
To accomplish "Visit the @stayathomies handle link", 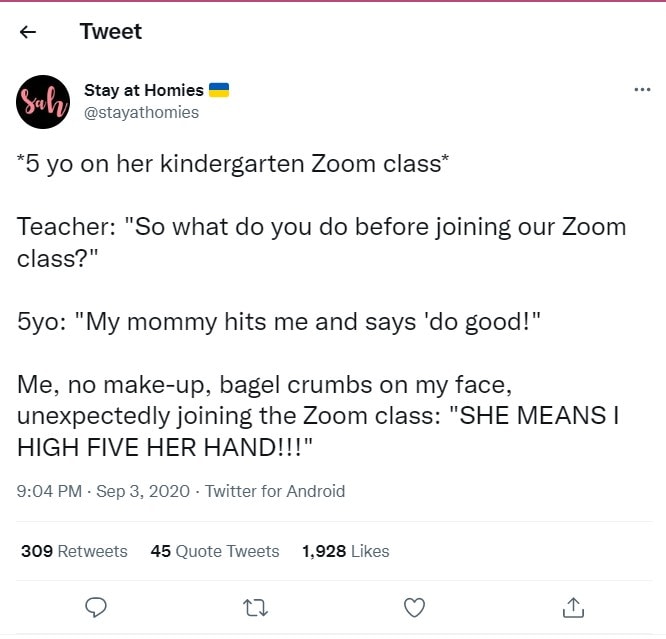I will (141, 112).
